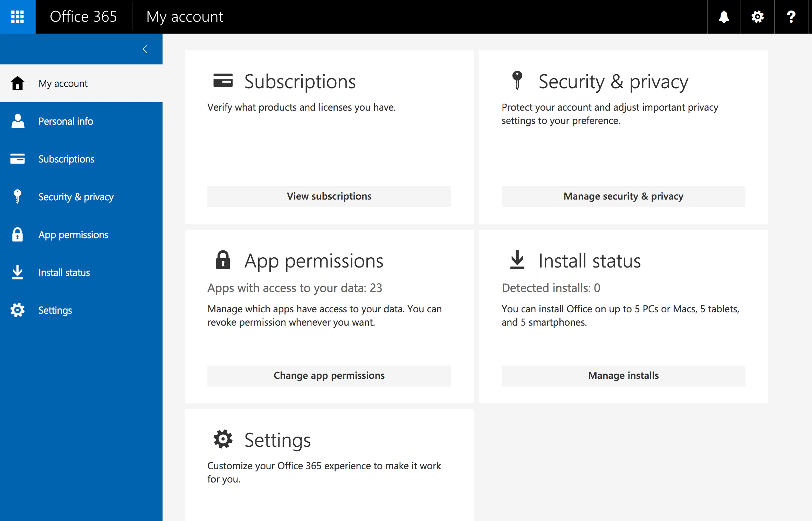Viewport: 812px width, 521px height.
Task: Open the settings gear in header
Action: pyautogui.click(x=757, y=16)
